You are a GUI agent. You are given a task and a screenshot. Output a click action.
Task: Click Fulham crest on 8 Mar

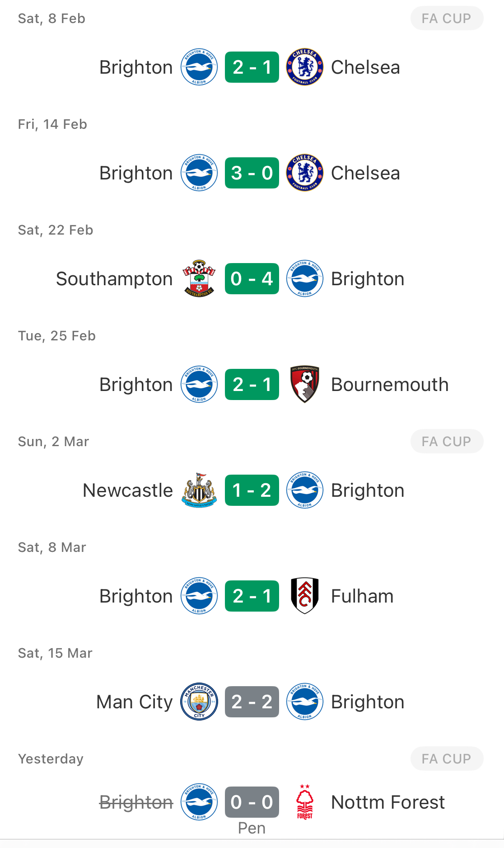305,596
